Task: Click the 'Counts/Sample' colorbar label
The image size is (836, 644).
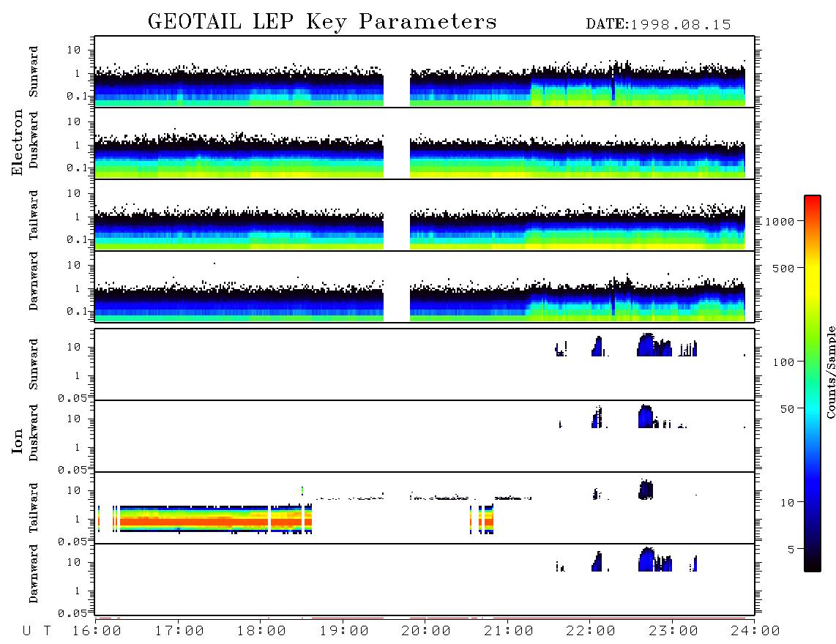Action: pos(830,372)
